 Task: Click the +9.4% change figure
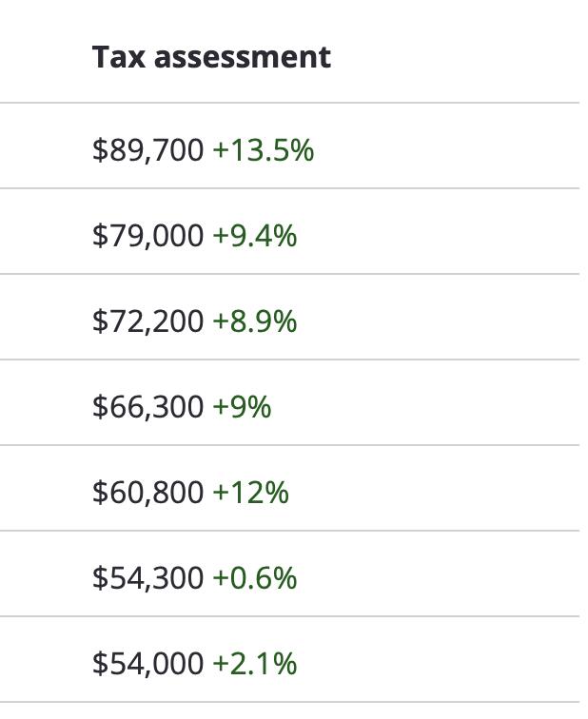255,236
